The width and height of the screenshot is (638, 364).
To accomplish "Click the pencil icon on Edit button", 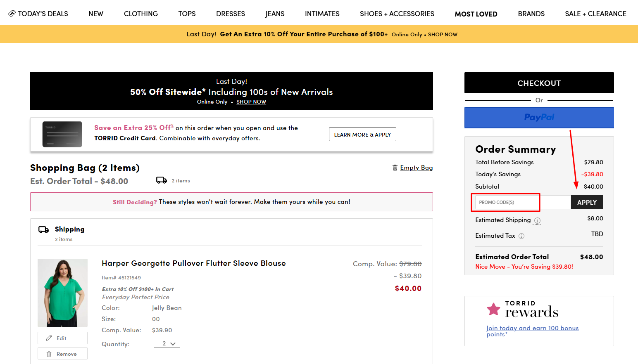I will (x=49, y=338).
